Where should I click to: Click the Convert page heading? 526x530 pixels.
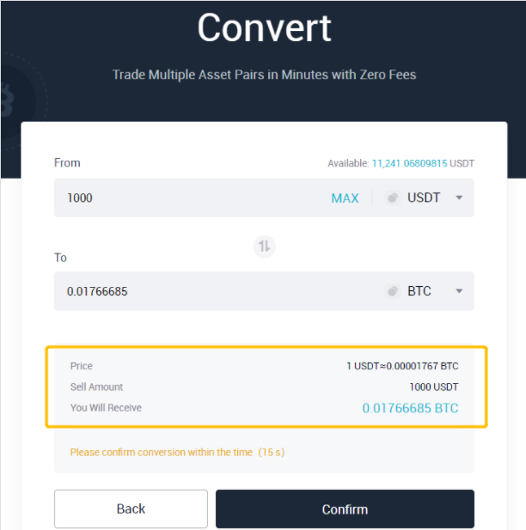click(264, 28)
